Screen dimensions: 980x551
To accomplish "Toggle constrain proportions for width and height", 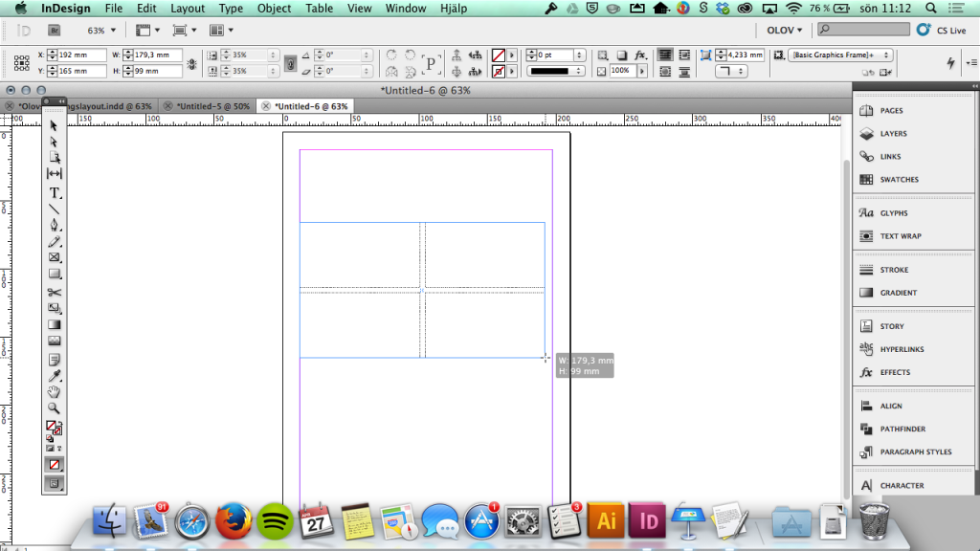I will pos(191,63).
